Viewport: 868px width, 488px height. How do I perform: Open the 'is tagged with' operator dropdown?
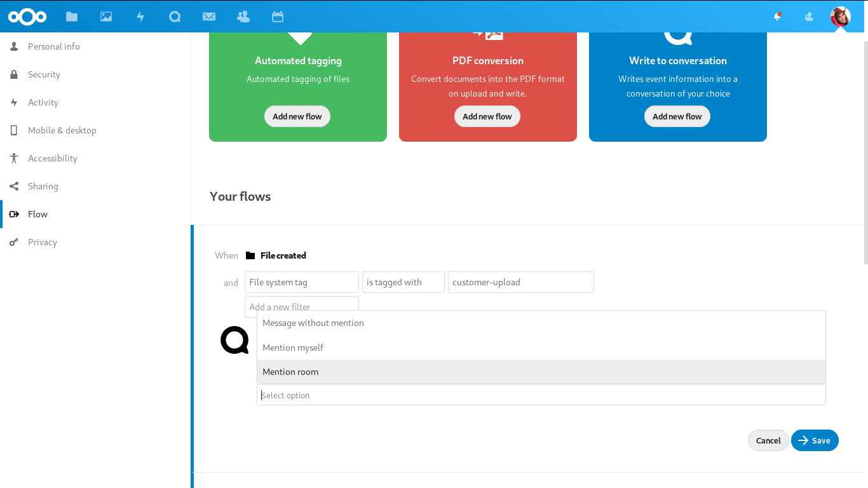(403, 282)
